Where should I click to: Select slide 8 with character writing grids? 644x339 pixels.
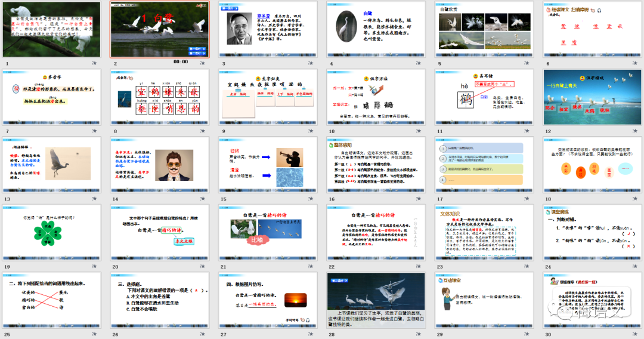tap(160, 97)
